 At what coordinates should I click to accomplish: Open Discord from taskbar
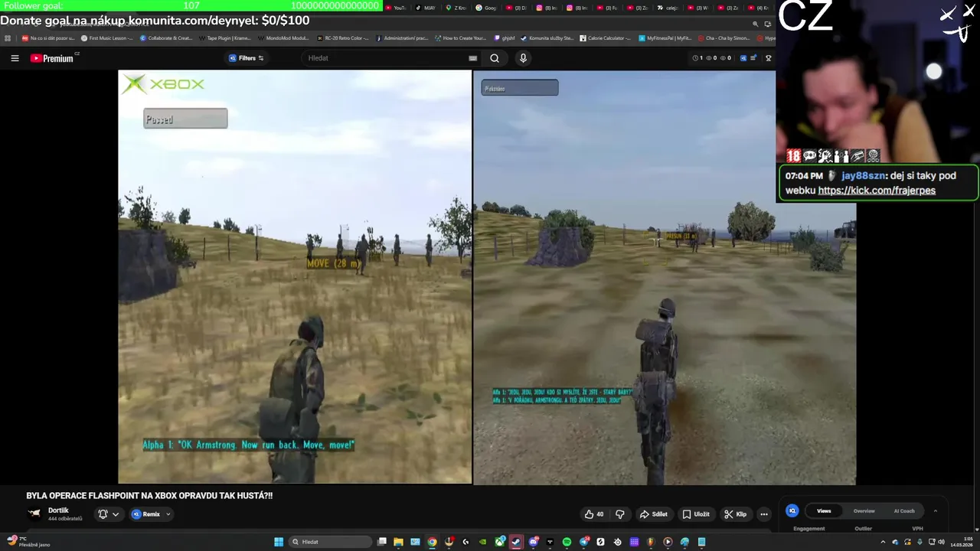(x=534, y=542)
